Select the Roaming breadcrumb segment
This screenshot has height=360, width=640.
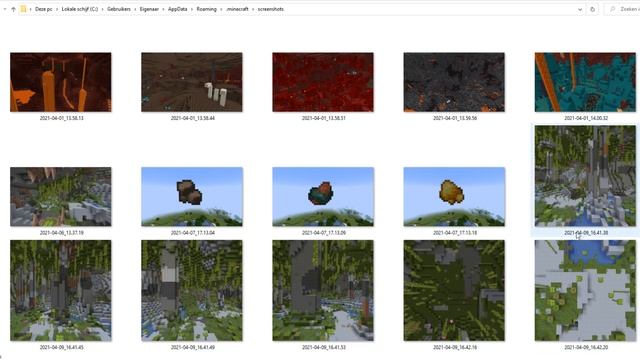pos(207,9)
